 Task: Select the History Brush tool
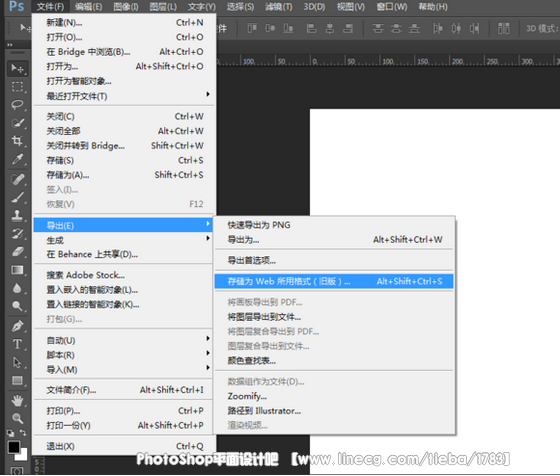pos(17,234)
